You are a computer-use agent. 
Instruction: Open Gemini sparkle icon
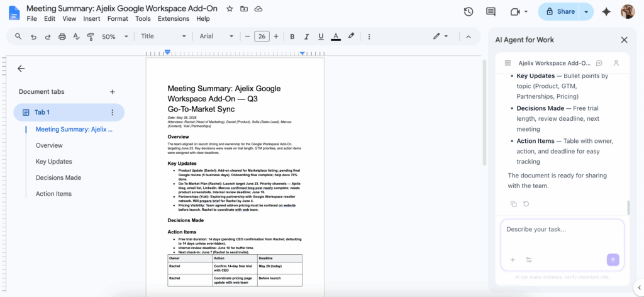[x=606, y=12]
